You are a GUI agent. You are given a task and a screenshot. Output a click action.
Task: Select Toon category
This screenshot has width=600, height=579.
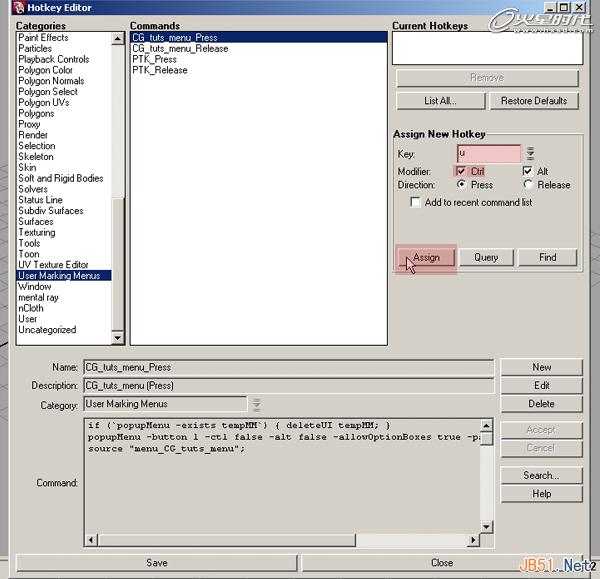pos(64,254)
